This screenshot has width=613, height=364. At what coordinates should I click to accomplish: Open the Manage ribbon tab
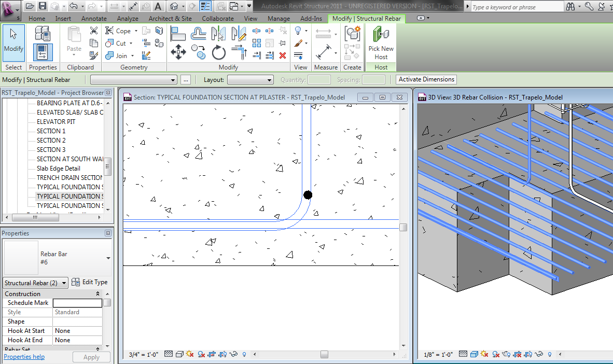[x=278, y=18]
